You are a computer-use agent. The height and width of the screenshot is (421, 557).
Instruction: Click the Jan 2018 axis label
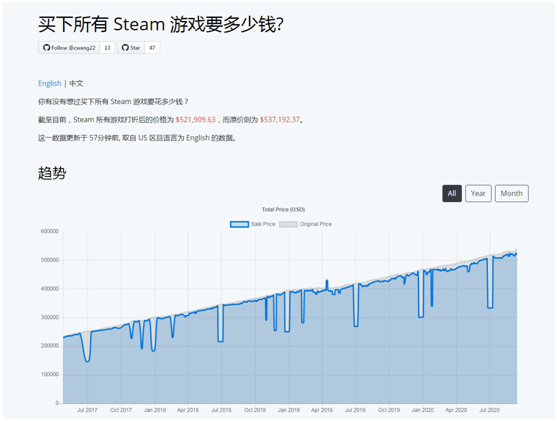point(155,410)
